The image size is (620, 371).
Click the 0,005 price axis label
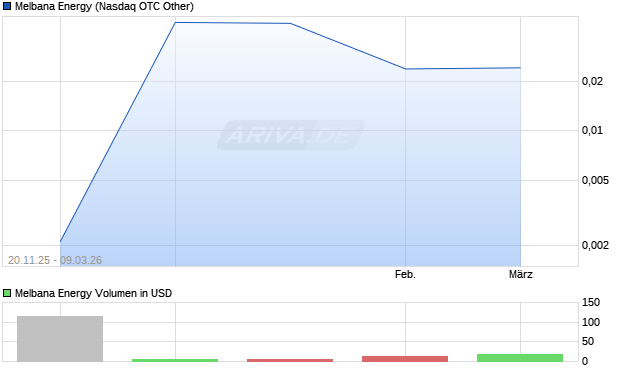tap(595, 180)
